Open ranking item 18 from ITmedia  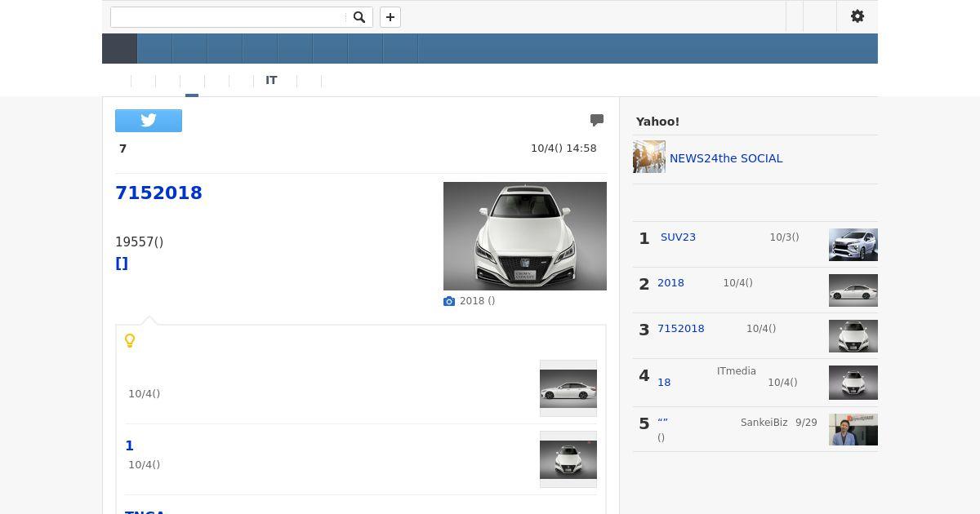tap(664, 383)
